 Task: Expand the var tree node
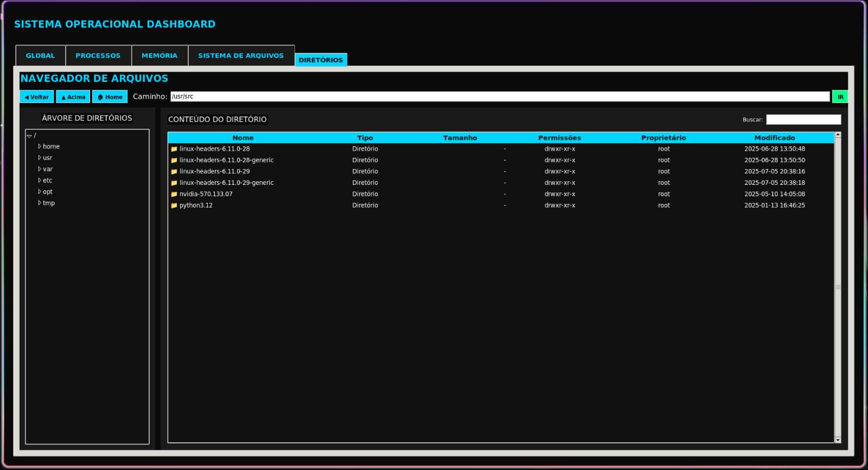(x=40, y=169)
